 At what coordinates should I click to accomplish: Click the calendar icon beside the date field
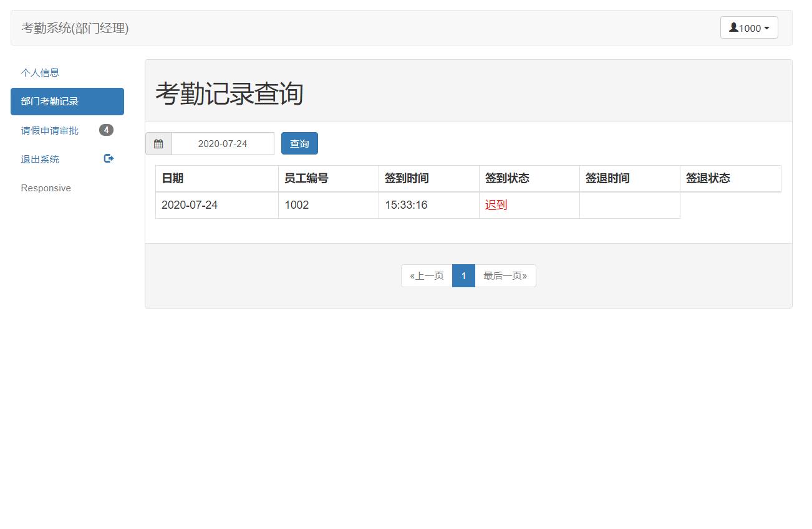coord(158,143)
